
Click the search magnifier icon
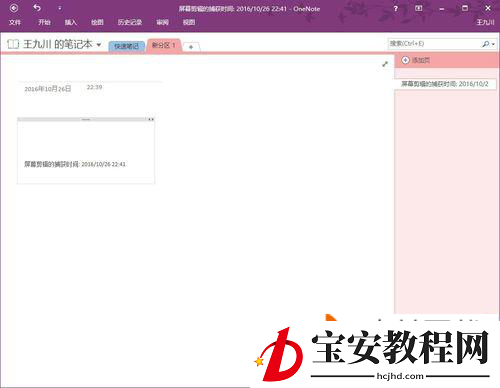486,44
